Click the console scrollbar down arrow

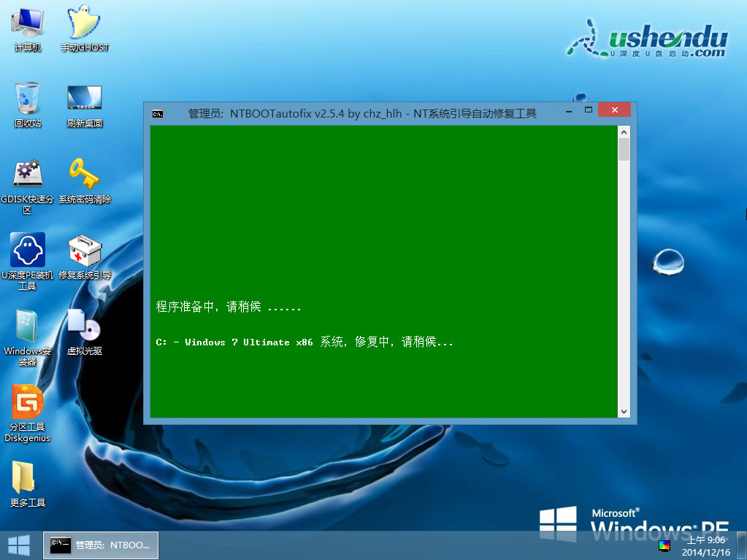click(624, 411)
